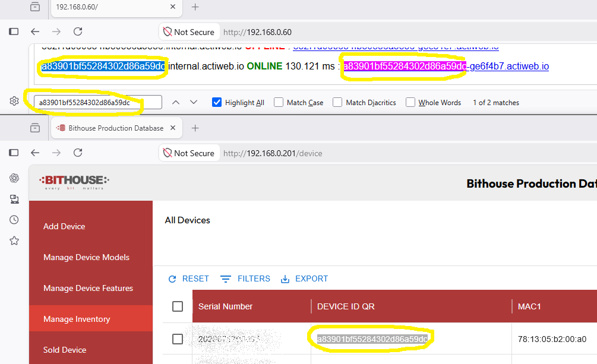Toggle Highlight All checkbox
The height and width of the screenshot is (364, 597).
pyautogui.click(x=217, y=102)
